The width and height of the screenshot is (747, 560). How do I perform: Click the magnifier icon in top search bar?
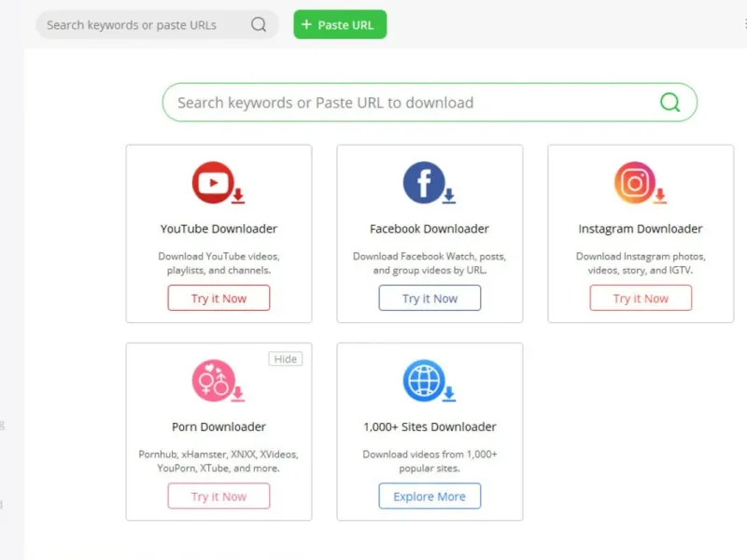(x=259, y=24)
